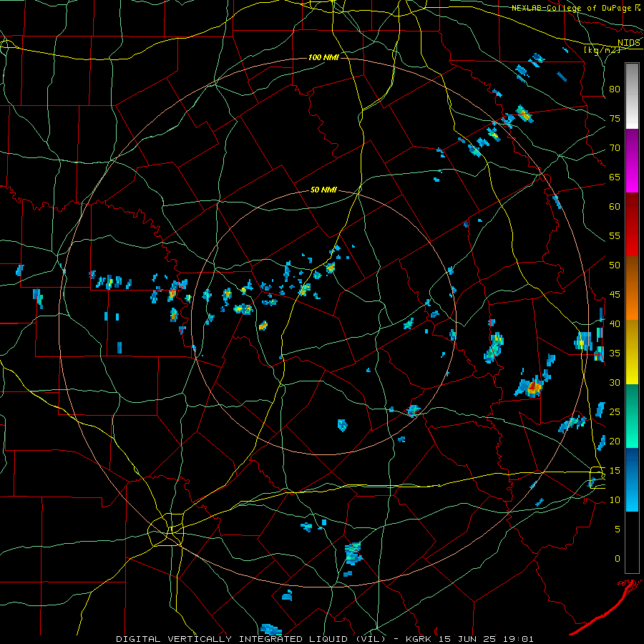
Task: Click the yellow segment of the color scale
Action: 632,352
